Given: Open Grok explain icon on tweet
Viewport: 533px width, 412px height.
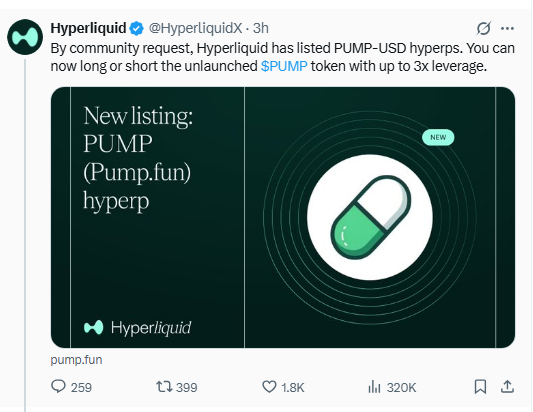Looking at the screenshot, I should pos(483,28).
